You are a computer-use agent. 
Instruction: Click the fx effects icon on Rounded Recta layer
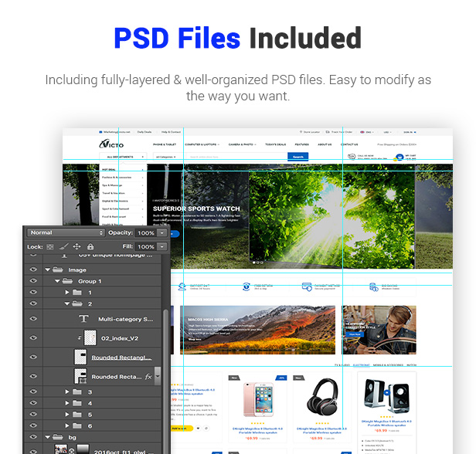tap(148, 377)
